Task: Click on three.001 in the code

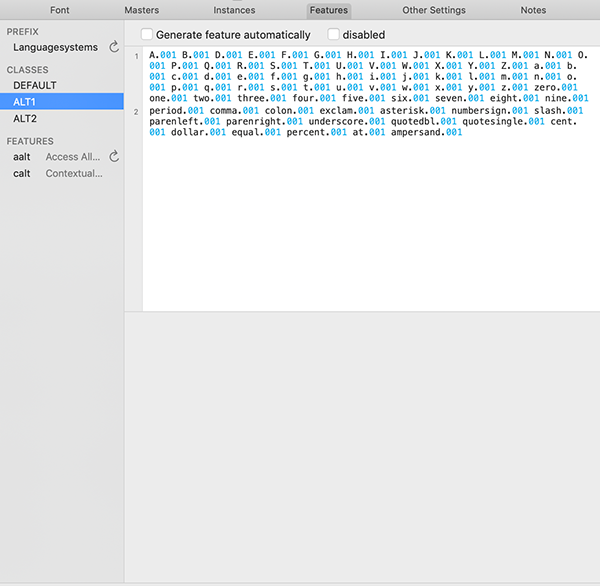Action: tap(261, 98)
